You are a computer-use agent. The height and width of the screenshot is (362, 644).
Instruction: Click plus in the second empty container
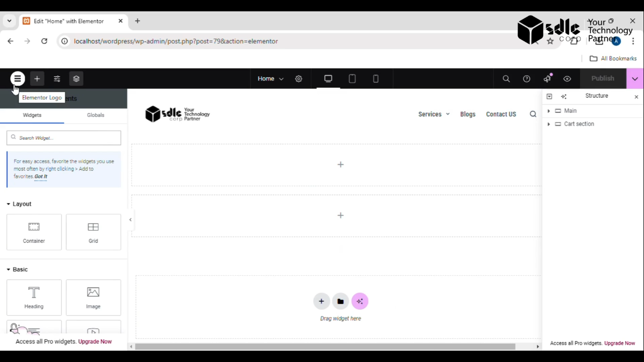340,215
